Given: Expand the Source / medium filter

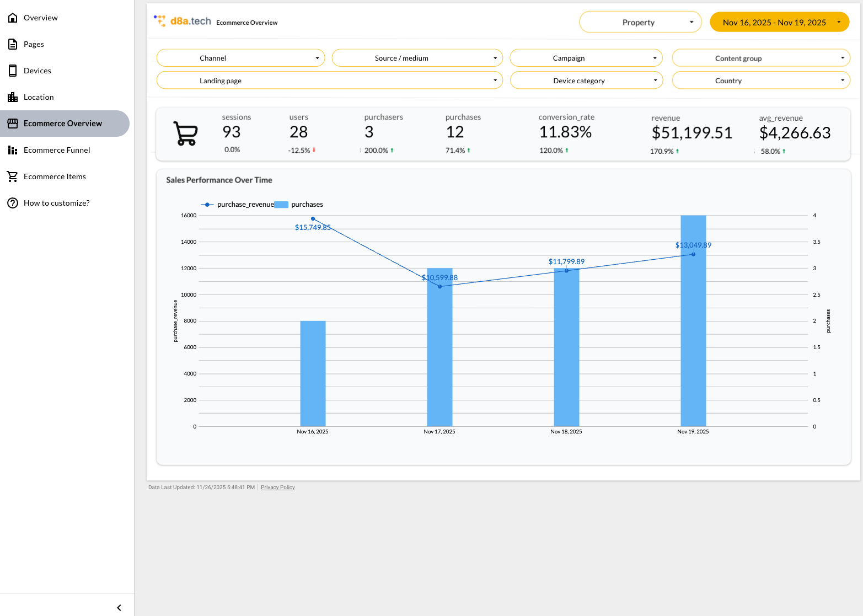Looking at the screenshot, I should [x=417, y=58].
